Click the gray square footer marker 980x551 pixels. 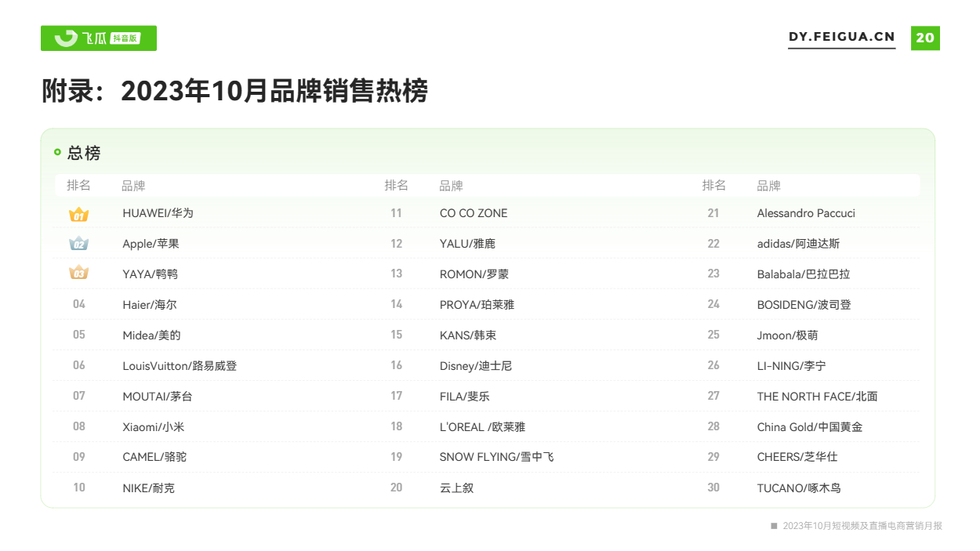click(774, 525)
